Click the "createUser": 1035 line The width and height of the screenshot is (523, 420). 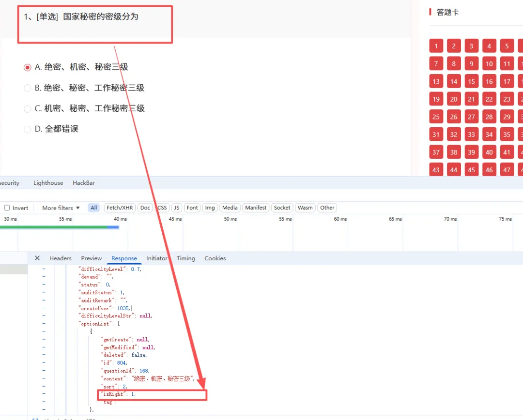point(105,308)
